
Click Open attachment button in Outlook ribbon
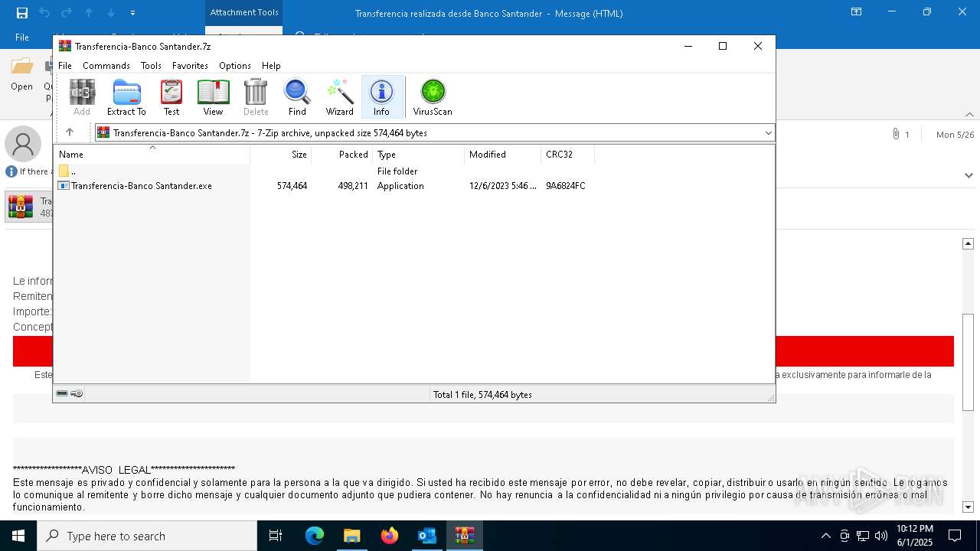[21, 74]
